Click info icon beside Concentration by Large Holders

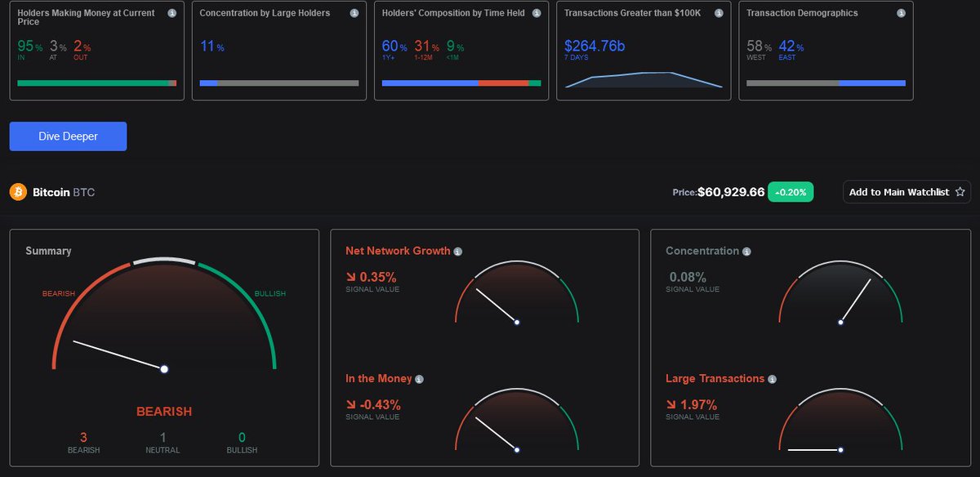tap(354, 14)
